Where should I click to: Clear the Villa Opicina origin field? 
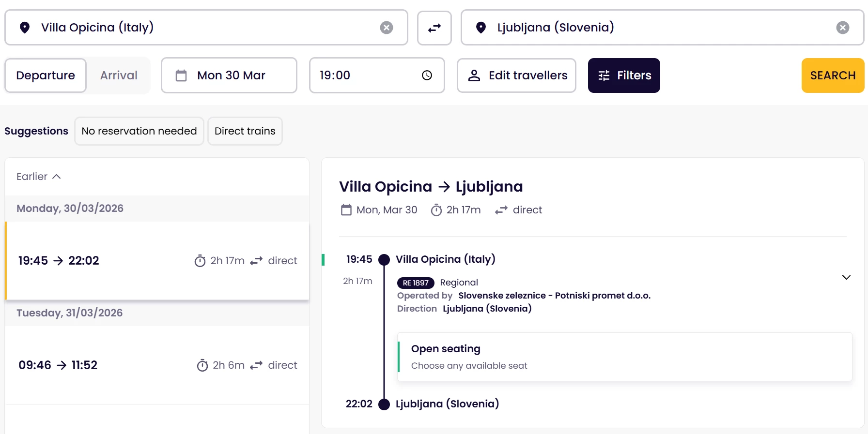pos(386,28)
